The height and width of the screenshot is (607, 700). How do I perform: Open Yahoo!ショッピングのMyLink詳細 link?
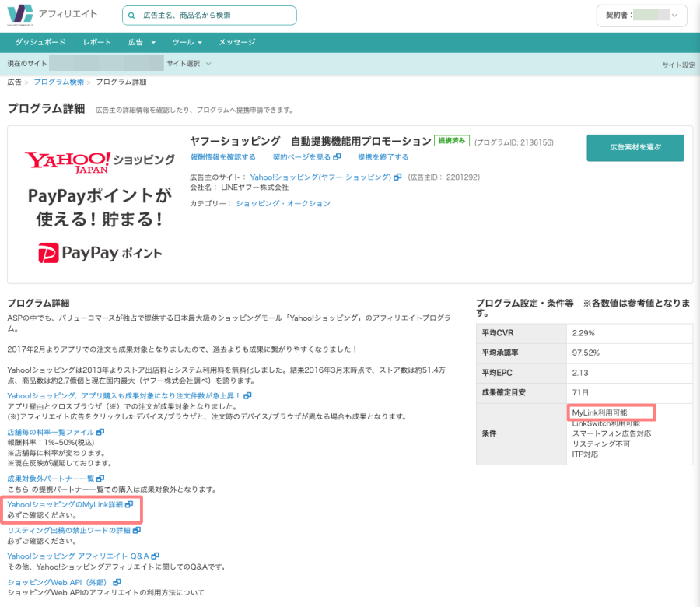65,504
